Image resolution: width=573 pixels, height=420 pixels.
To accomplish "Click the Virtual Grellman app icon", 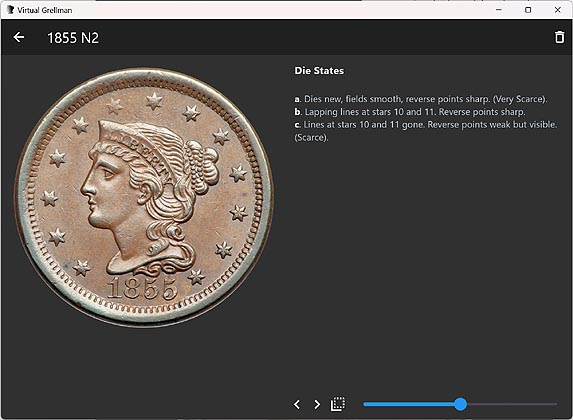I will tap(10, 10).
